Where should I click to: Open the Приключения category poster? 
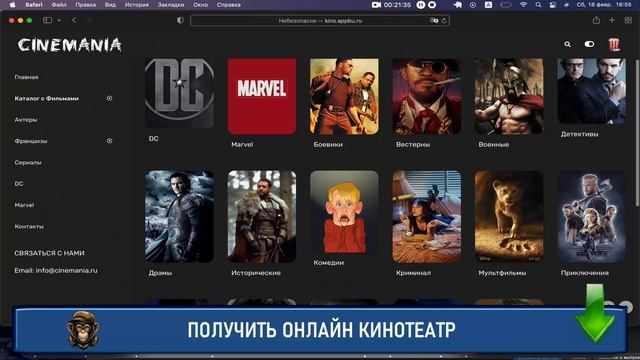591,216
